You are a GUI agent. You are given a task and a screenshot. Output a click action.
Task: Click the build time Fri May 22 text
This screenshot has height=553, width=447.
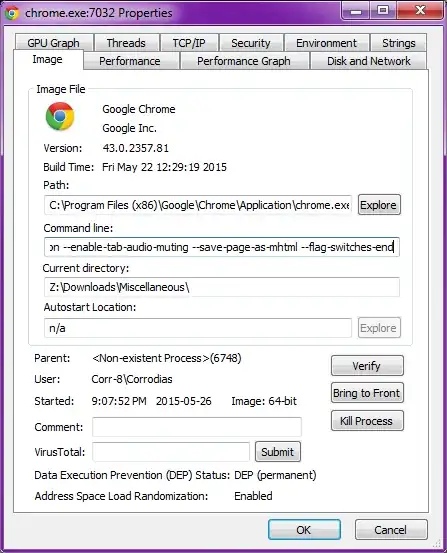click(164, 167)
